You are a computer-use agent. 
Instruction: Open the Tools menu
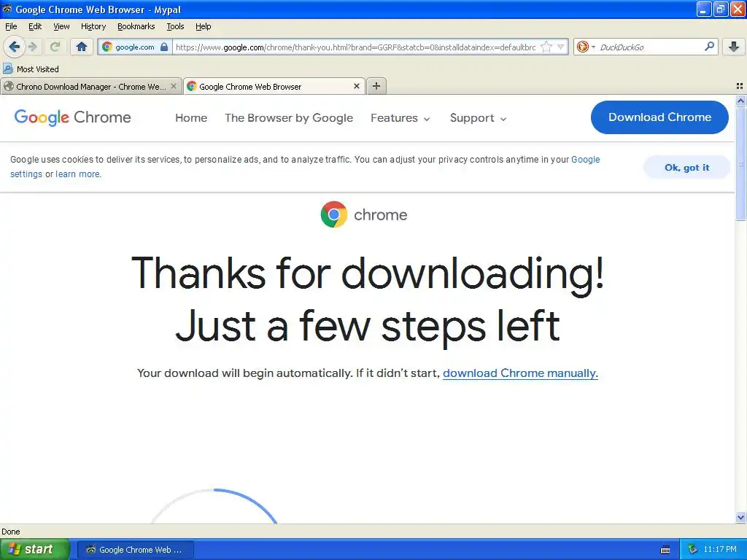175,26
